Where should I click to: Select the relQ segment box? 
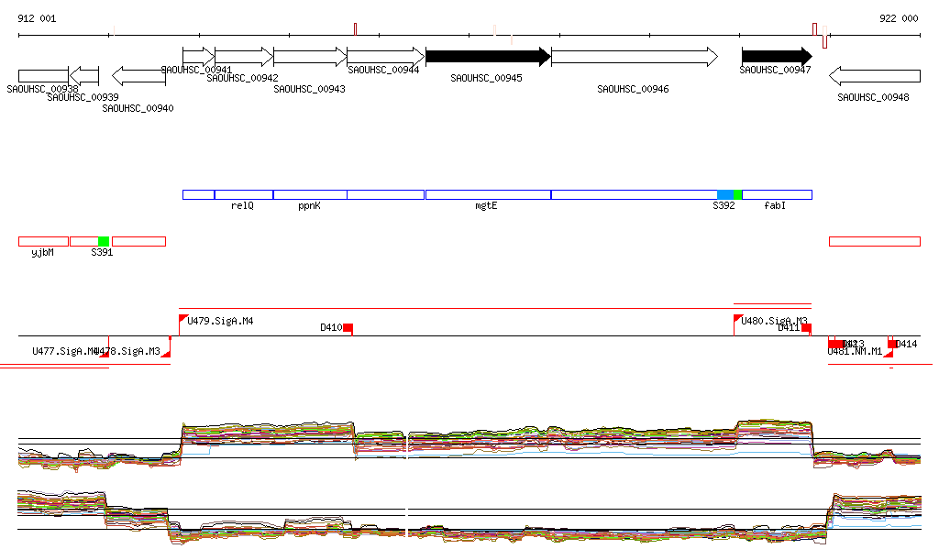(x=243, y=194)
